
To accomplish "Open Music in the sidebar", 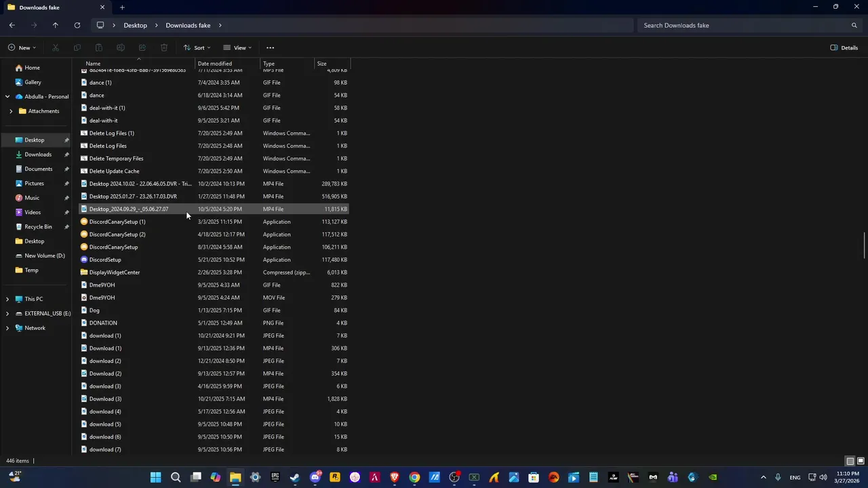I will [32, 198].
